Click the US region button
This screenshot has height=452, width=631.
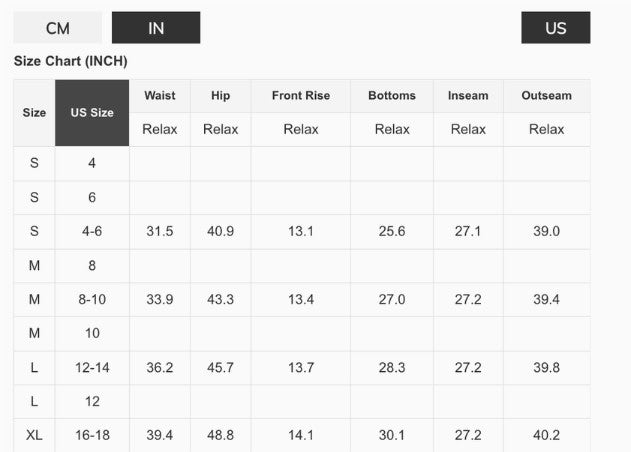click(x=555, y=28)
